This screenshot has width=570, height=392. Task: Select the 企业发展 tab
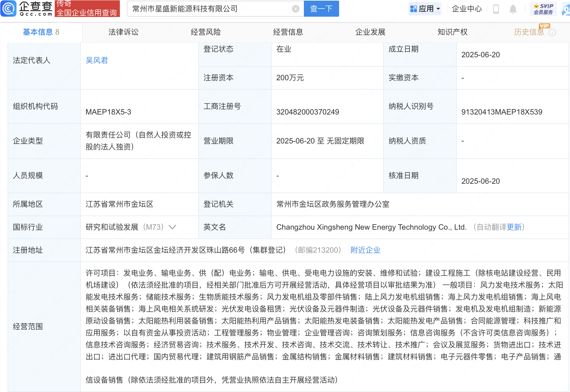pyautogui.click(x=370, y=32)
